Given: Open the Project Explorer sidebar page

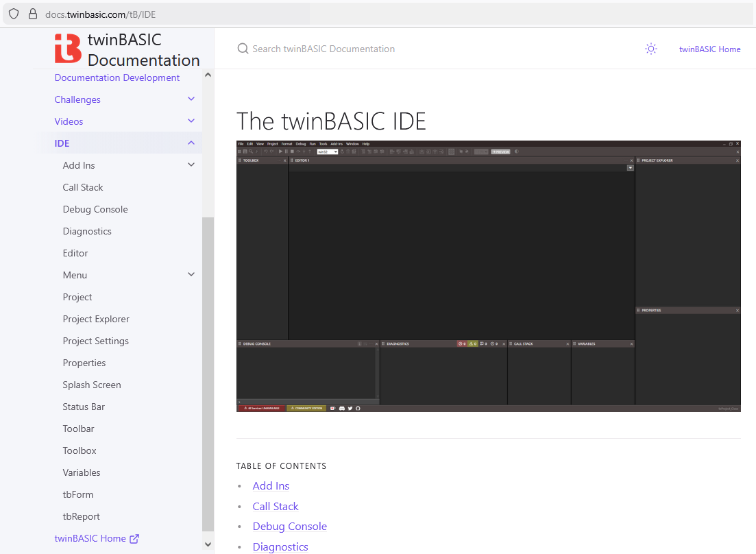Looking at the screenshot, I should 96,319.
